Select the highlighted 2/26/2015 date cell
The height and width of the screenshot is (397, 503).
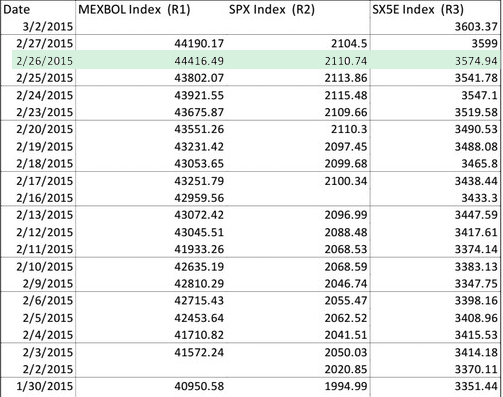pyautogui.click(x=44, y=61)
